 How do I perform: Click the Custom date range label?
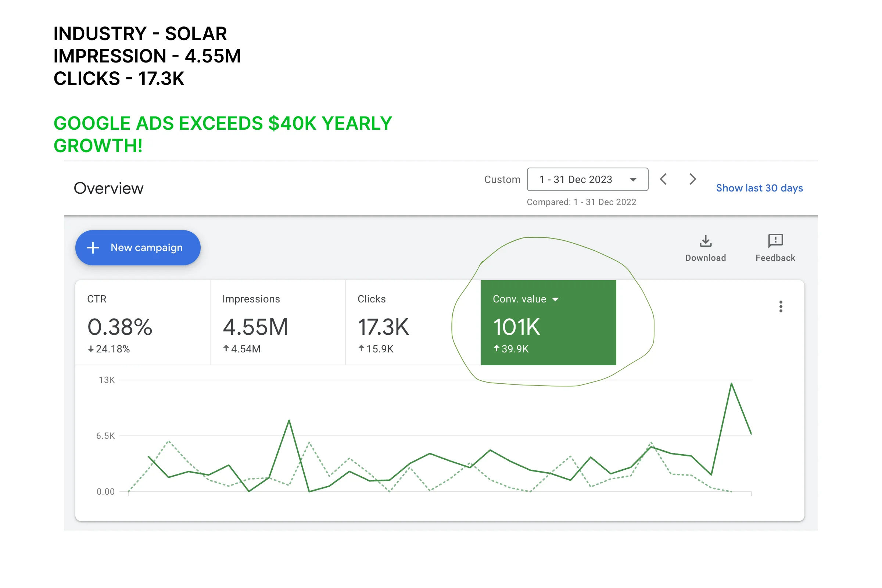tap(502, 180)
